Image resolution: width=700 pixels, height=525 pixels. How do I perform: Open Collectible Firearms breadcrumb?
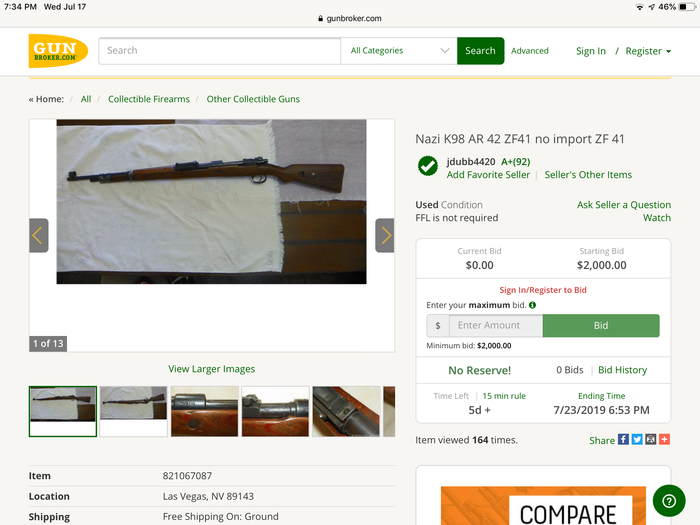click(149, 99)
